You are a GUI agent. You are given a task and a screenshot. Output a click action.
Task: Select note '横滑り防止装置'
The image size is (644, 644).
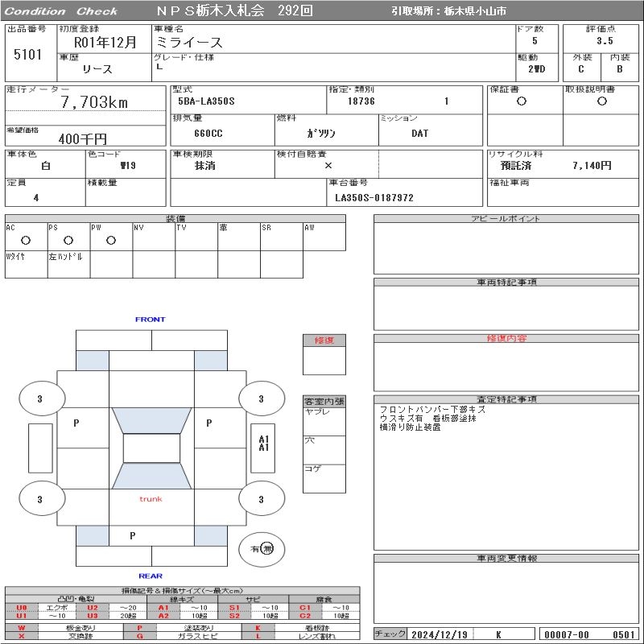[410, 427]
